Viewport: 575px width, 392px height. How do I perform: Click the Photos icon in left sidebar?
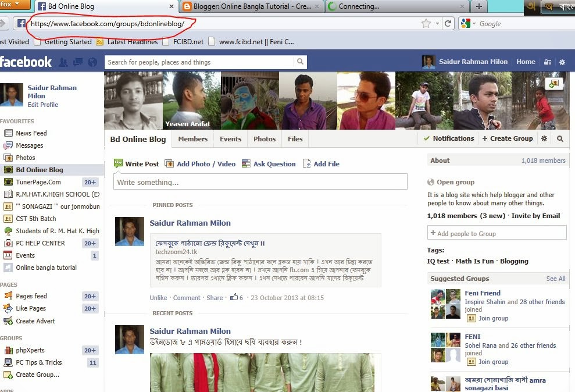[8, 158]
